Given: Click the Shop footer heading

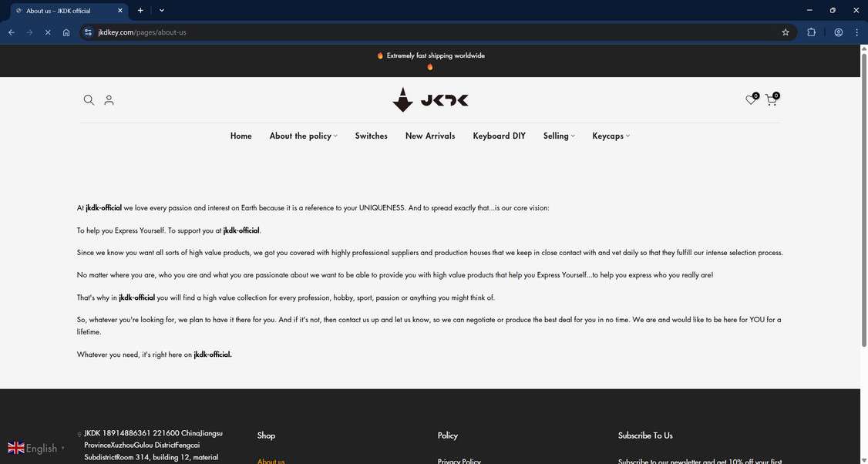Looking at the screenshot, I should (266, 435).
